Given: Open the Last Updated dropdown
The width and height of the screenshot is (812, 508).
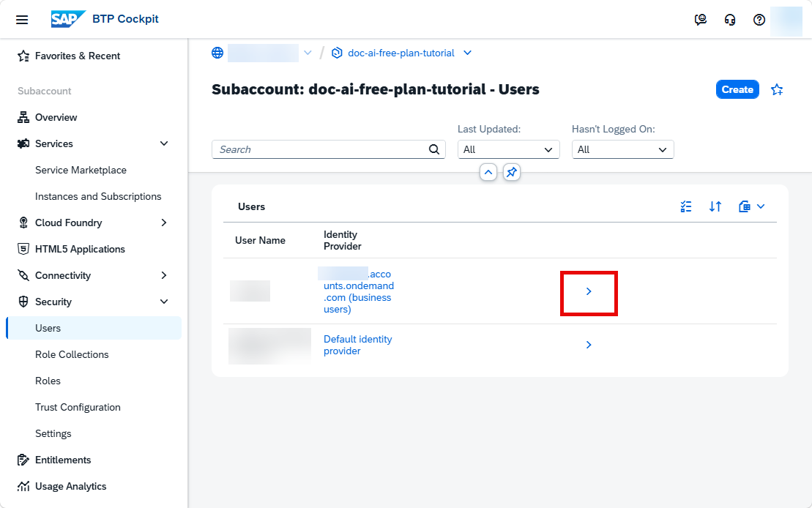Looking at the screenshot, I should tap(509, 149).
